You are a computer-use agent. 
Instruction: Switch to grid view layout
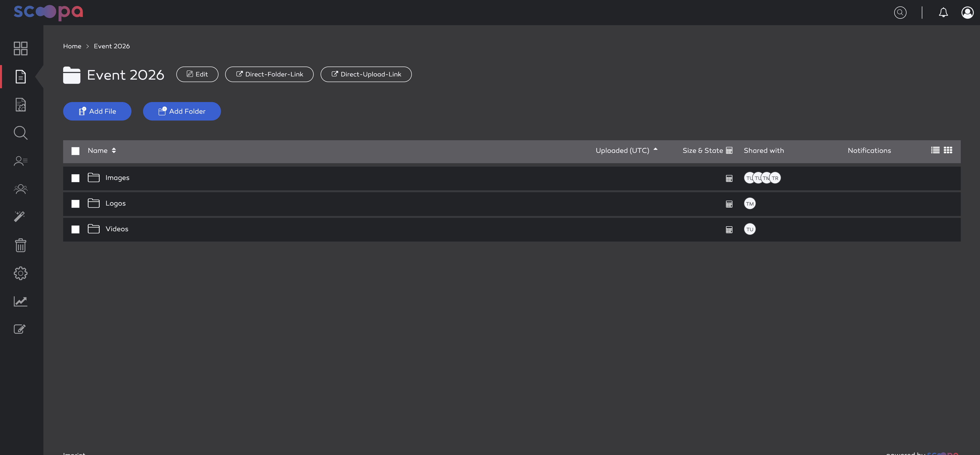[948, 150]
